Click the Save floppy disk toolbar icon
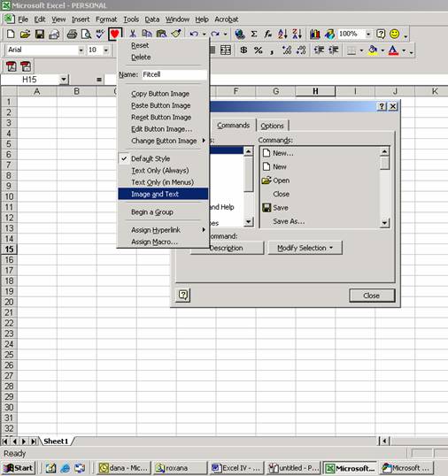The height and width of the screenshot is (476, 448). click(40, 34)
